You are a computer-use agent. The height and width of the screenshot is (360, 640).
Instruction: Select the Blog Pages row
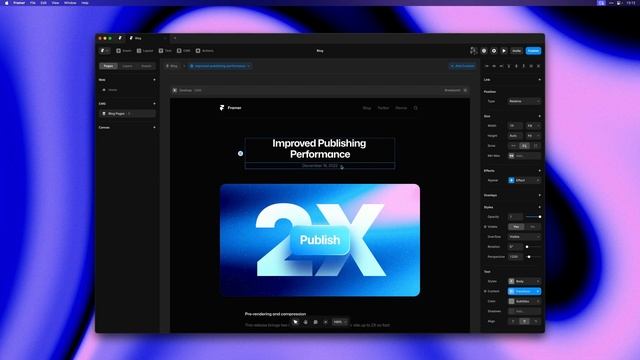click(127, 113)
